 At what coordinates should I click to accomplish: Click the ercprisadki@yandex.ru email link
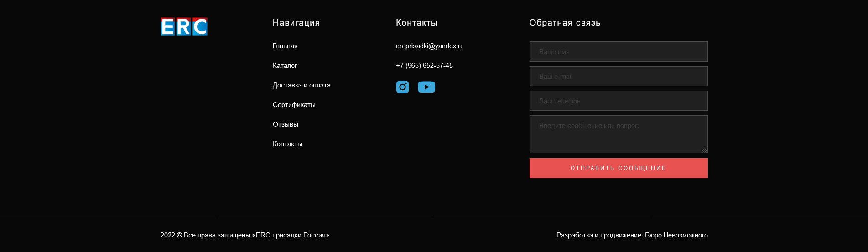(430, 46)
